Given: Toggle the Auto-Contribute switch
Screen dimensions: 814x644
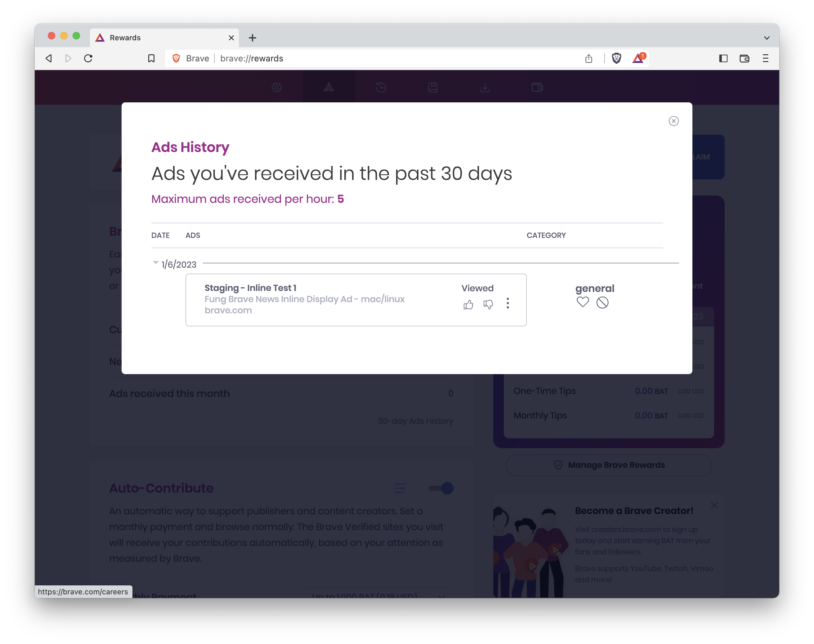Looking at the screenshot, I should click(x=441, y=488).
